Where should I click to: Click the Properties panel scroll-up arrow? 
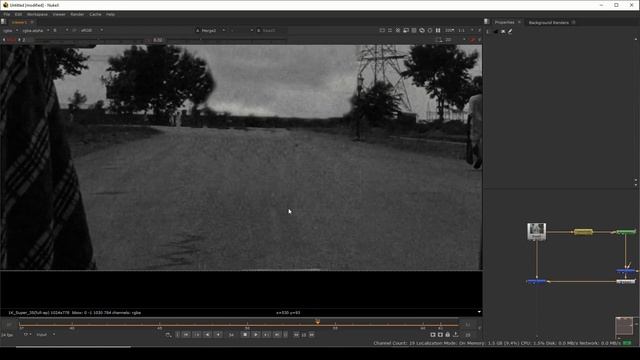tap(636, 40)
